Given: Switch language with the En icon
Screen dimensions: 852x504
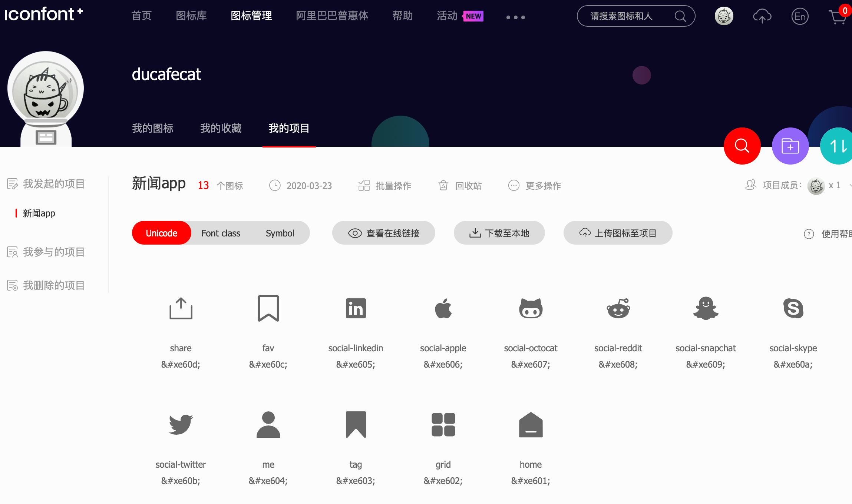Looking at the screenshot, I should click(x=800, y=16).
